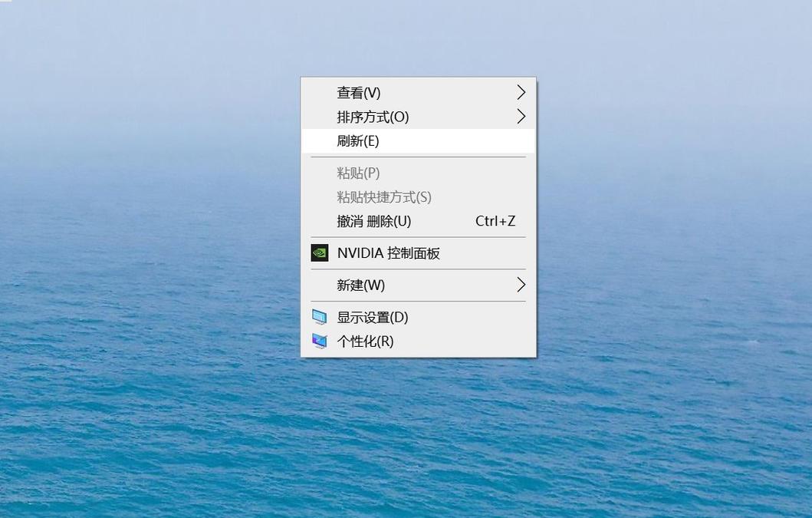Choose 粘贴快捷方式(S) in the context menu

pos(419,197)
